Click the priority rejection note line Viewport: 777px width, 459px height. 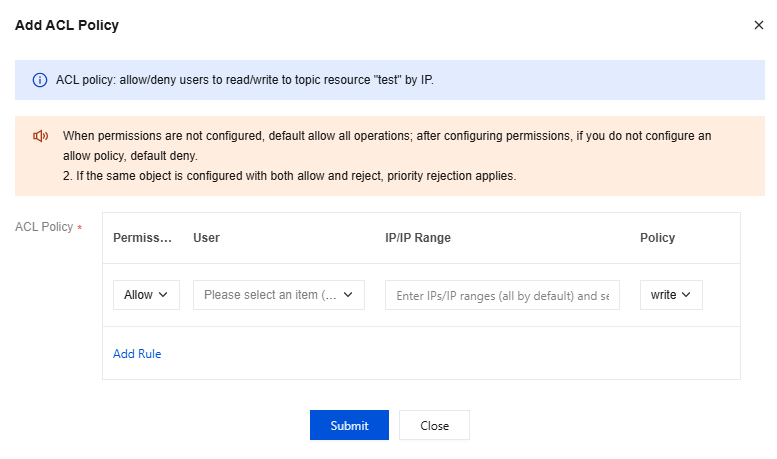pyautogui.click(x=289, y=176)
